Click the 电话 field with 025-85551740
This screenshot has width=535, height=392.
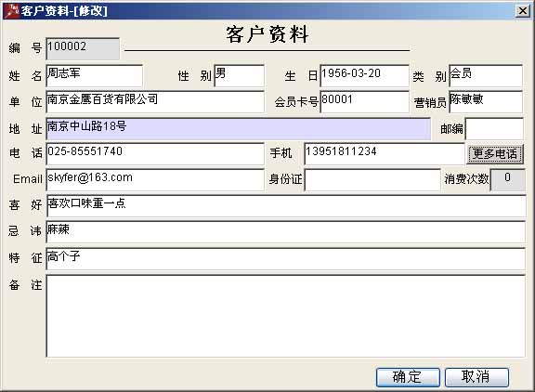point(155,154)
